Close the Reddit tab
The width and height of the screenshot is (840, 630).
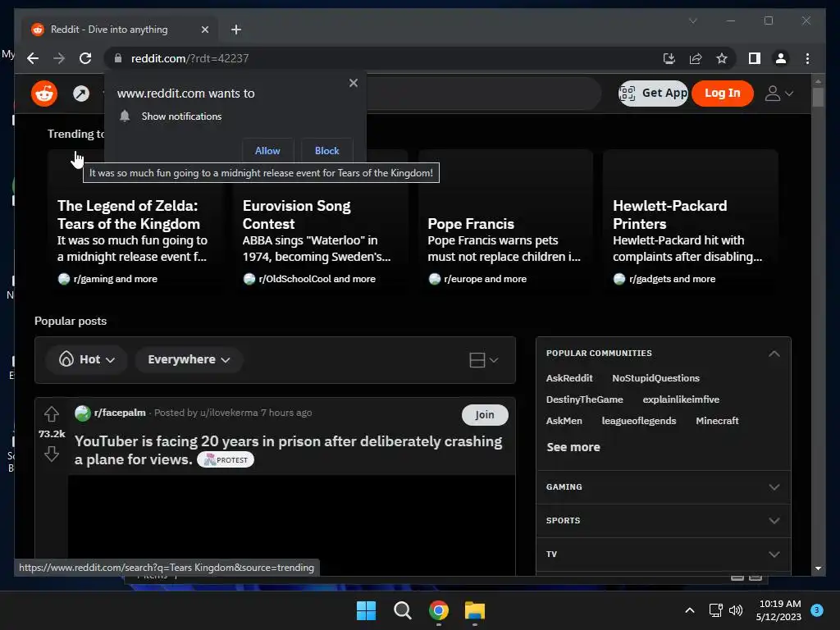204,30
